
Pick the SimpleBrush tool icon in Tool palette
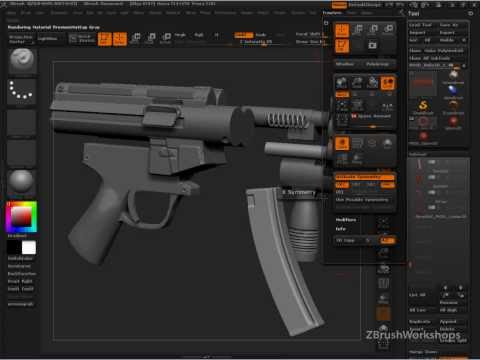423,106
